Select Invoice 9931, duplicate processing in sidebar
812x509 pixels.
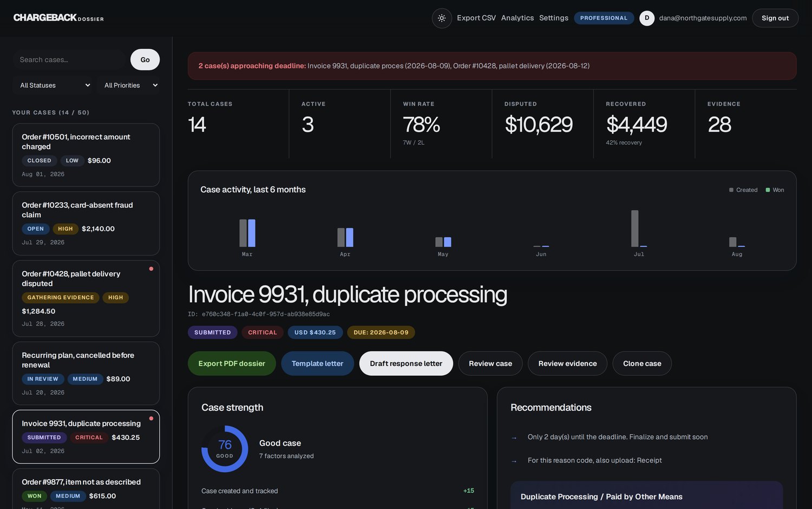pos(86,436)
